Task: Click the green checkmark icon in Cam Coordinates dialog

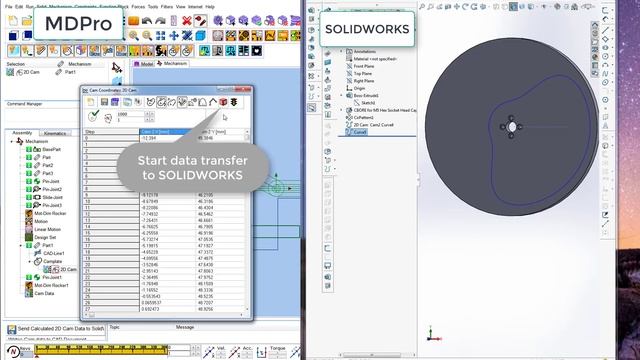Action: (93, 116)
